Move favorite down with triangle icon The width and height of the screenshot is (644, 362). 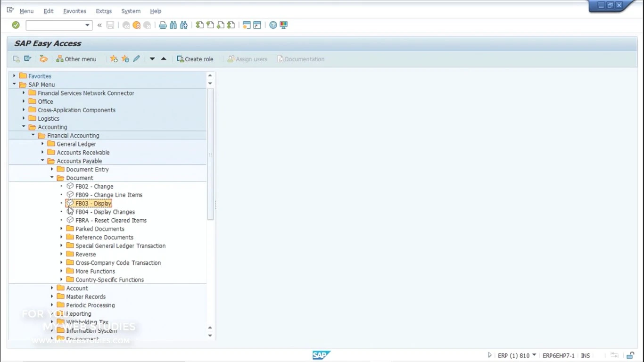pos(152,59)
